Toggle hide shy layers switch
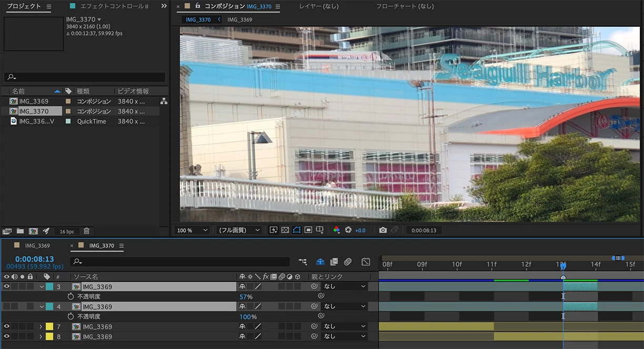The image size is (644, 349). tap(320, 261)
